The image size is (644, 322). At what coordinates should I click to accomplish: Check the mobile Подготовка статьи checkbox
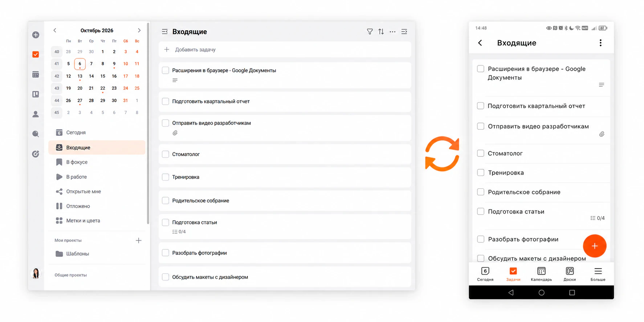(x=481, y=211)
